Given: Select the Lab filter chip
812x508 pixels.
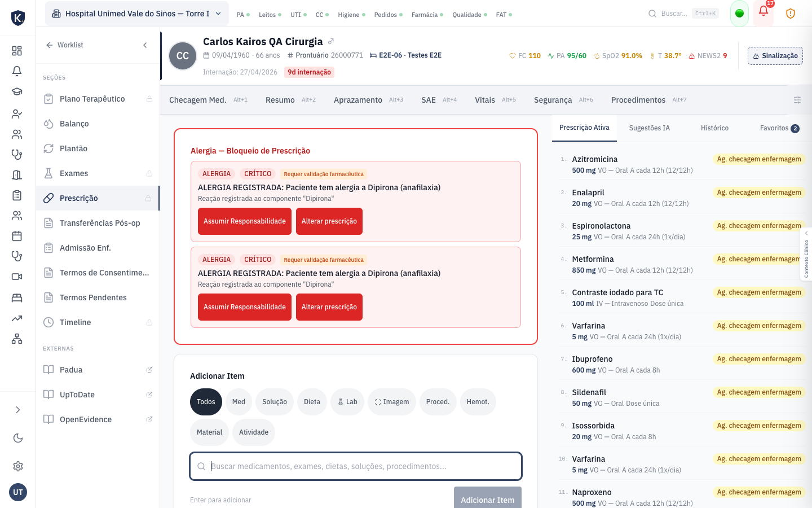Looking at the screenshot, I should click(347, 402).
